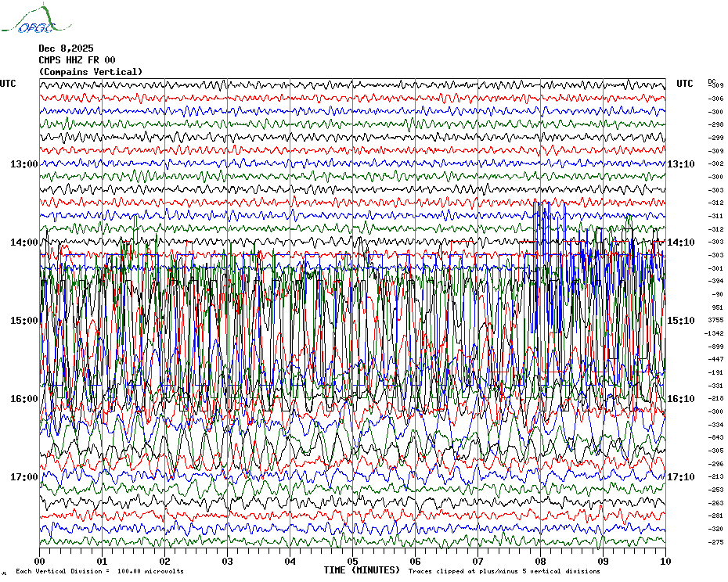The height and width of the screenshot is (582, 728).
Task: Pick the 16:00 hour label on left axis
Action: pos(23,399)
